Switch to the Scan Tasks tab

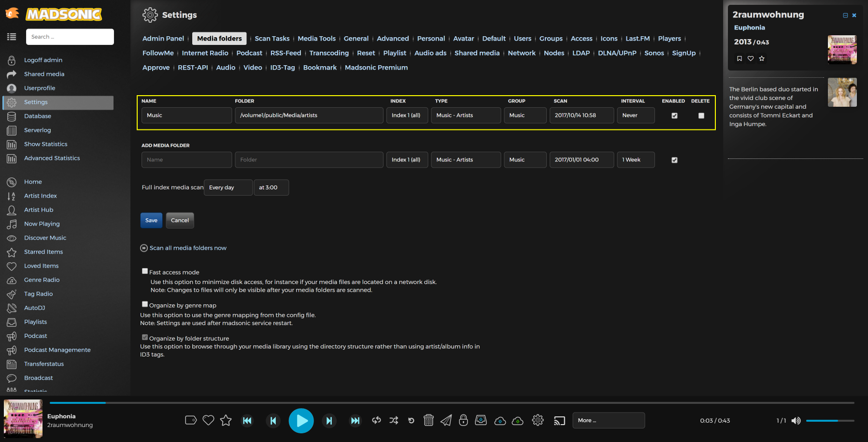coord(272,39)
